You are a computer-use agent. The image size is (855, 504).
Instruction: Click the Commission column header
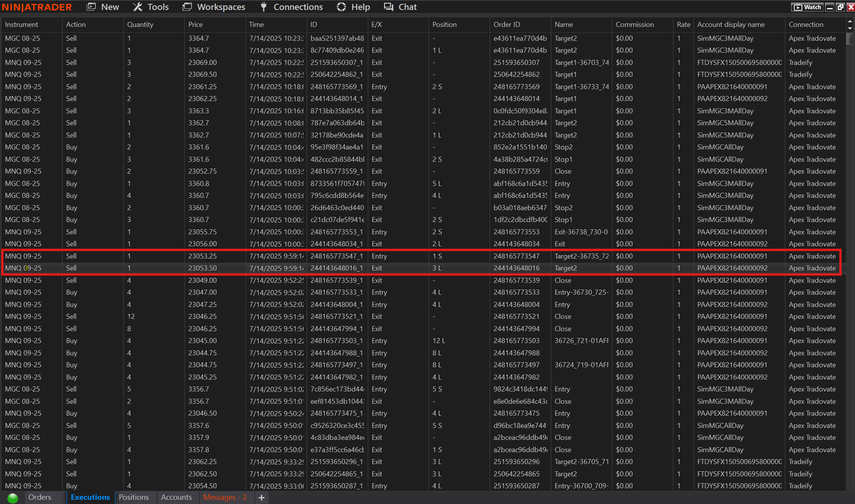(643, 24)
